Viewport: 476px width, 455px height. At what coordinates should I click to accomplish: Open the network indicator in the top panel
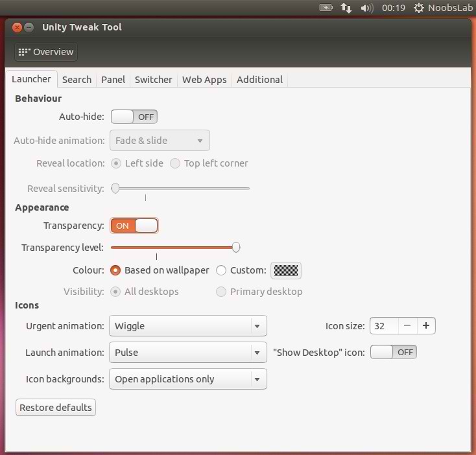pos(346,8)
